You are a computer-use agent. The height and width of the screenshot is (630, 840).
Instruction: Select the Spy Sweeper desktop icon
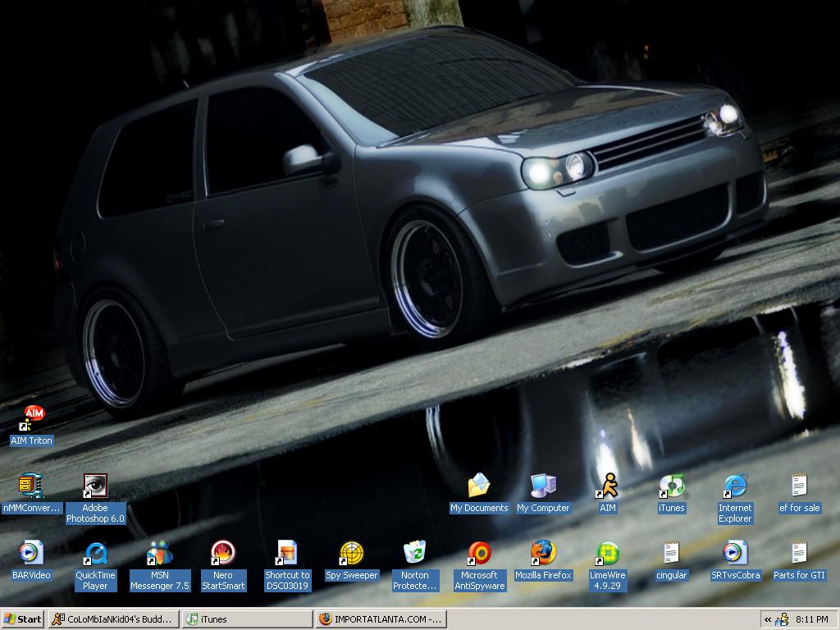point(351,554)
